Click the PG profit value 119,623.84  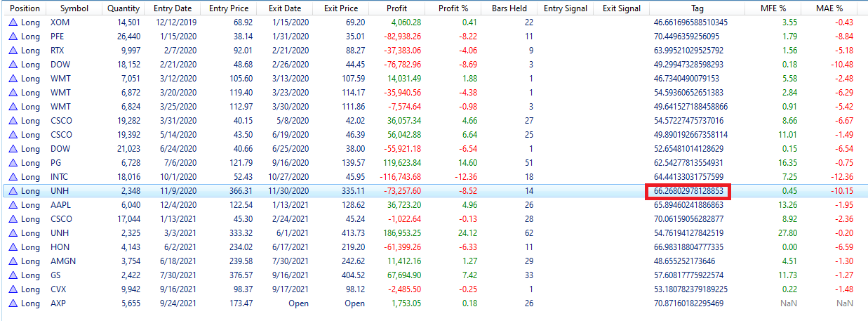tap(399, 163)
